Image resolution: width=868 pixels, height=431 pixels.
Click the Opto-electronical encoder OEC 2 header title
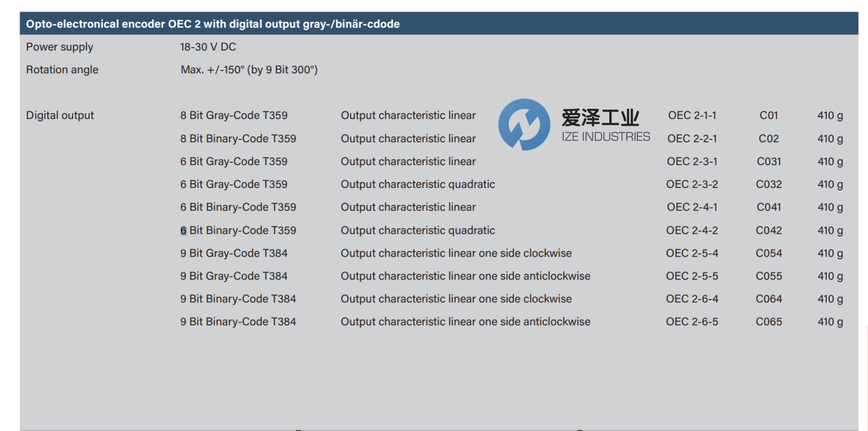click(213, 24)
